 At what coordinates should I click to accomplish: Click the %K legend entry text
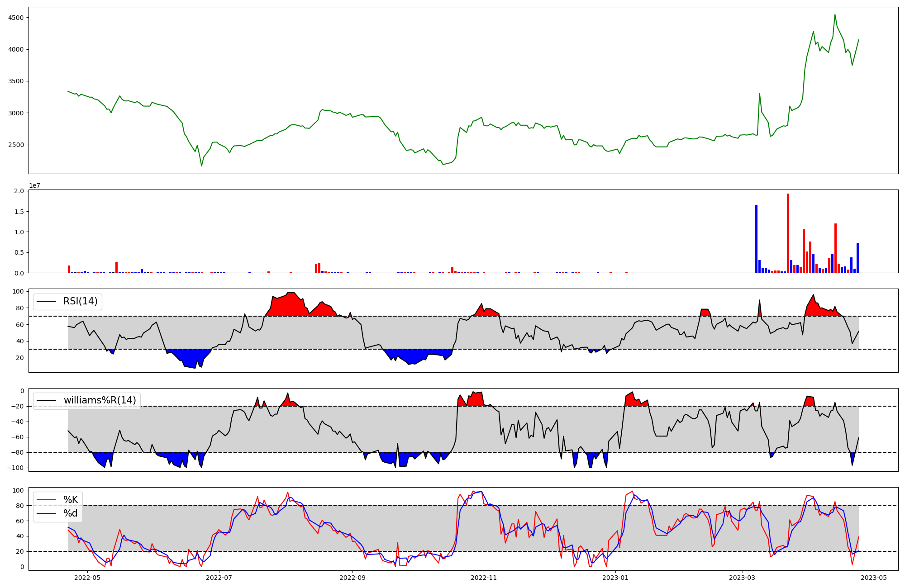point(70,499)
